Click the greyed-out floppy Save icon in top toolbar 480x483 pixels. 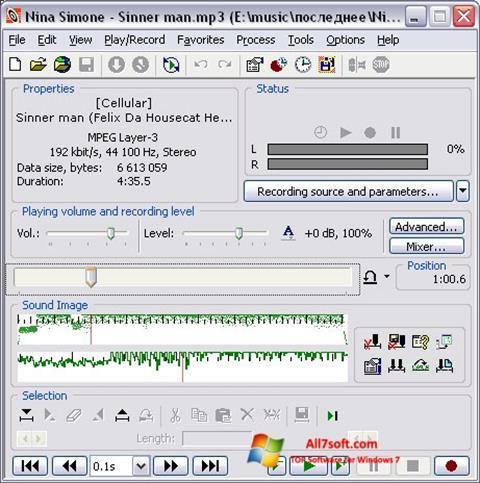tap(86, 64)
